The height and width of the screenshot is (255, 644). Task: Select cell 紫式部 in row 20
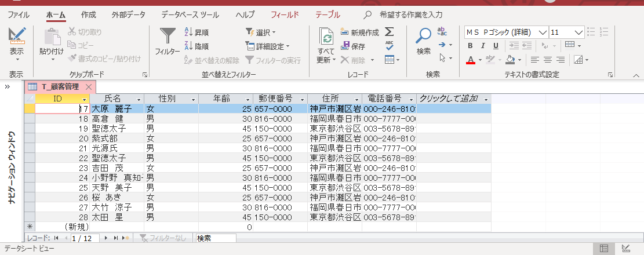[117, 139]
